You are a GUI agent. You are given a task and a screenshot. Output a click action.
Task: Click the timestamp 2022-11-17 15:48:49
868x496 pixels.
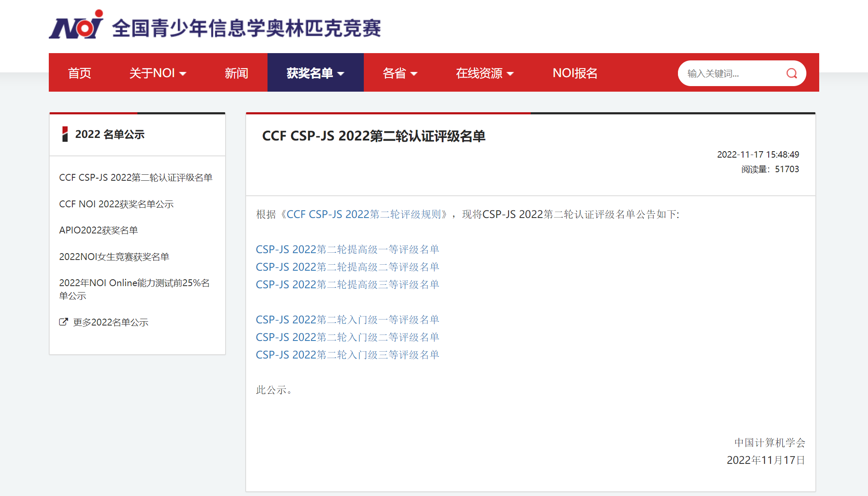point(758,154)
